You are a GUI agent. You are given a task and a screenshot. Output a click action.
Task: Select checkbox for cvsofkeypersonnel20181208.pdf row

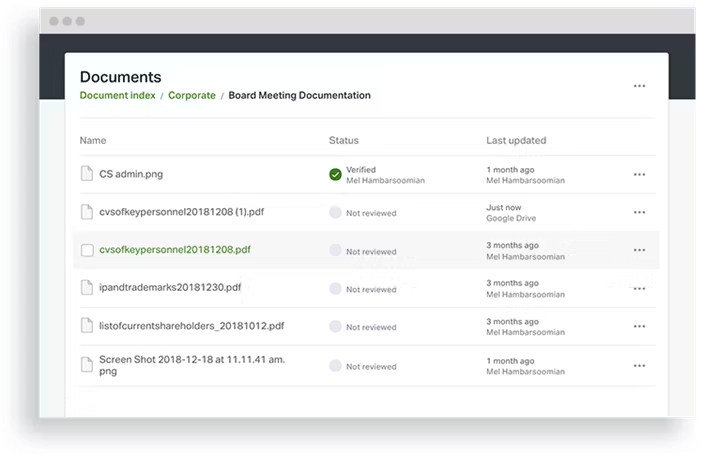tap(87, 250)
